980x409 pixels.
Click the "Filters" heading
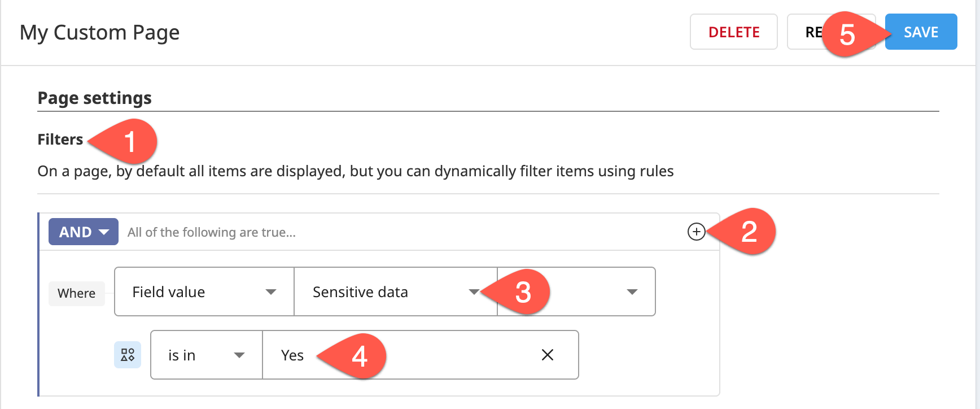click(60, 139)
